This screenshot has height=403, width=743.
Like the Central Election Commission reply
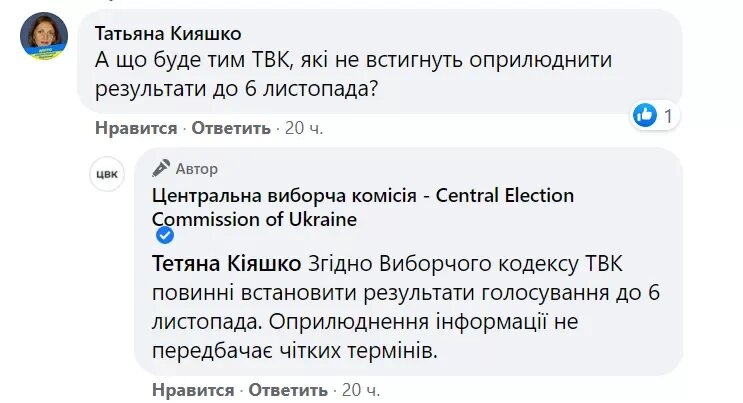193,388
